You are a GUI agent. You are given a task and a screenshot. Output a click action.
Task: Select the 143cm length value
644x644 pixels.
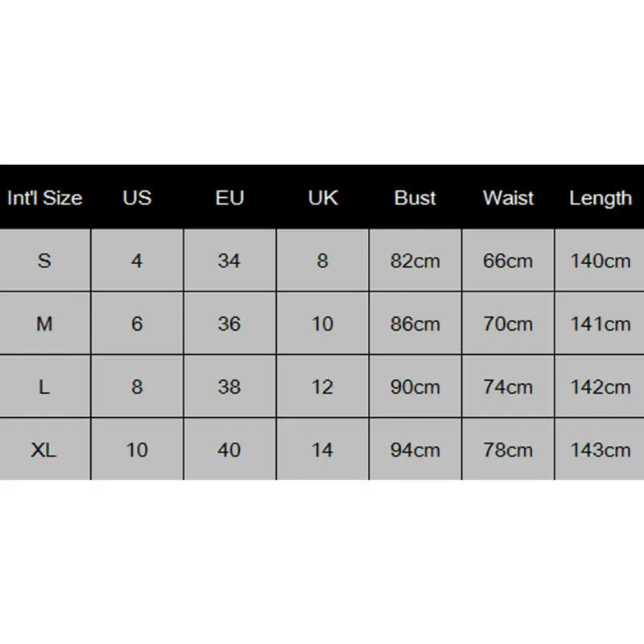tap(600, 449)
